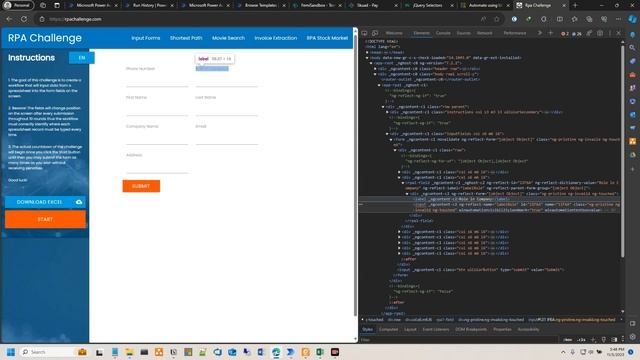Show more DevTools tabs via chevron

point(540,33)
